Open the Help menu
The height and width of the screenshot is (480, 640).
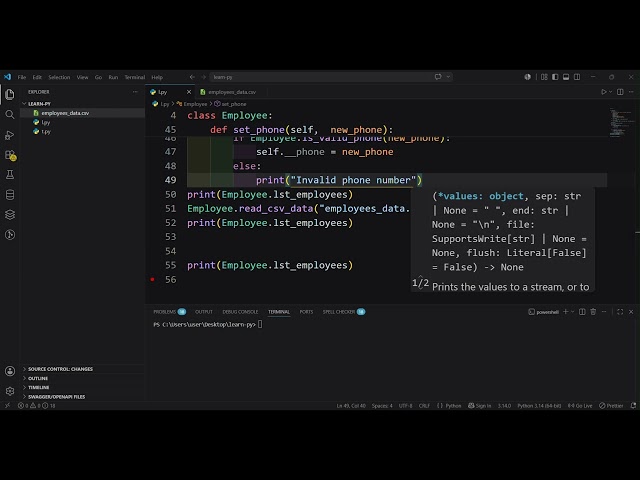(x=157, y=77)
